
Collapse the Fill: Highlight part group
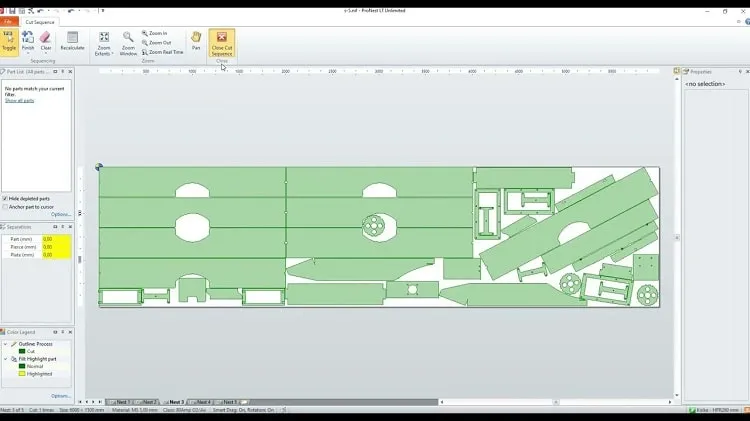click(6, 359)
